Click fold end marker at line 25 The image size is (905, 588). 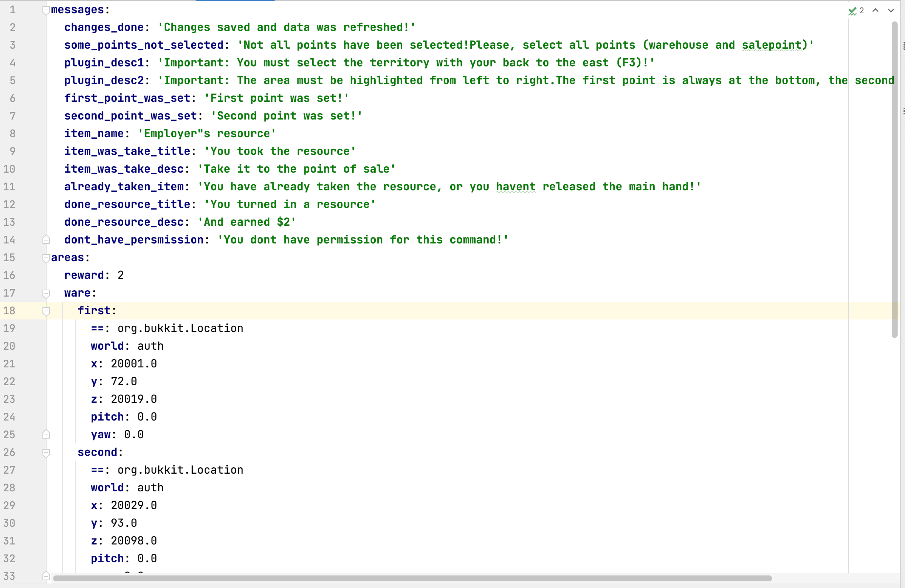[46, 435]
